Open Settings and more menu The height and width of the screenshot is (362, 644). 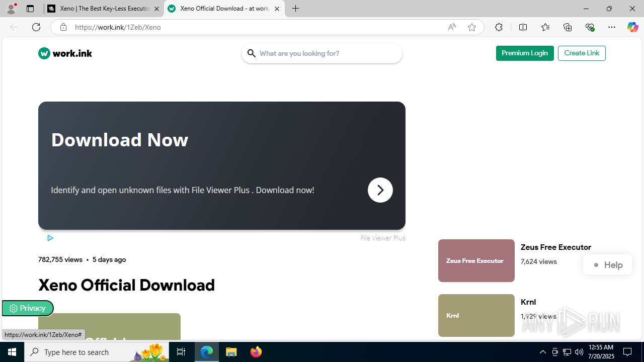point(612,27)
